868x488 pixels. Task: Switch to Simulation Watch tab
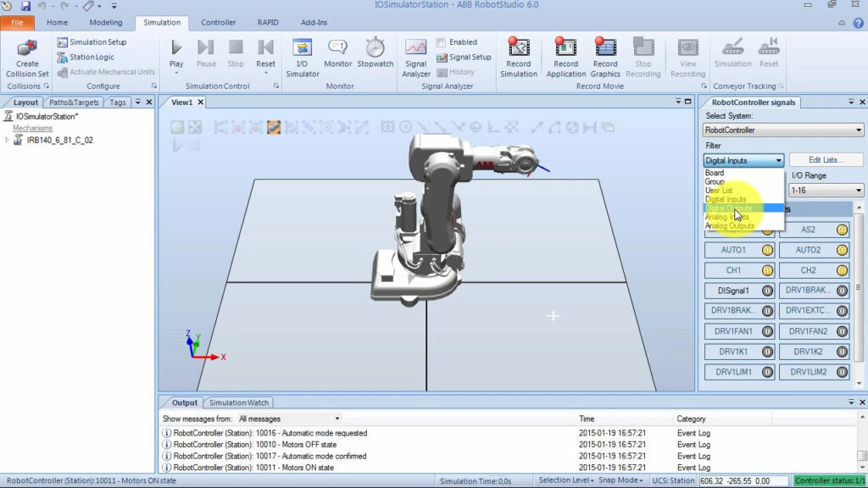238,402
